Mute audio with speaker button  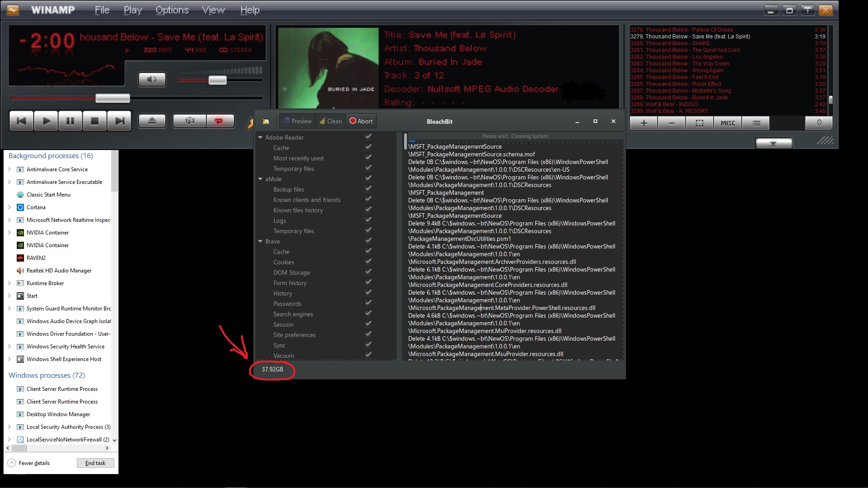point(152,80)
